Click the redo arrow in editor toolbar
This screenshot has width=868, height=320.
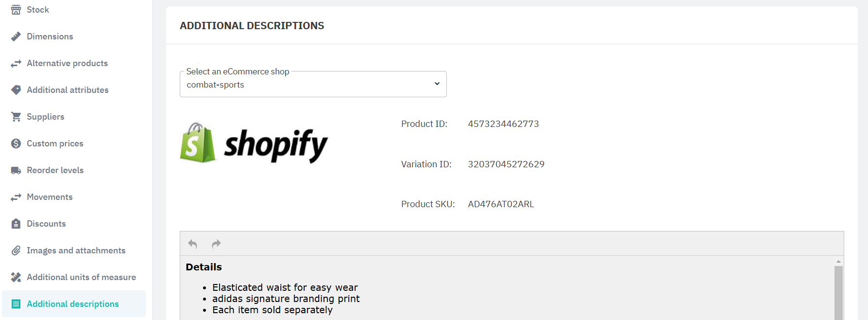point(216,244)
